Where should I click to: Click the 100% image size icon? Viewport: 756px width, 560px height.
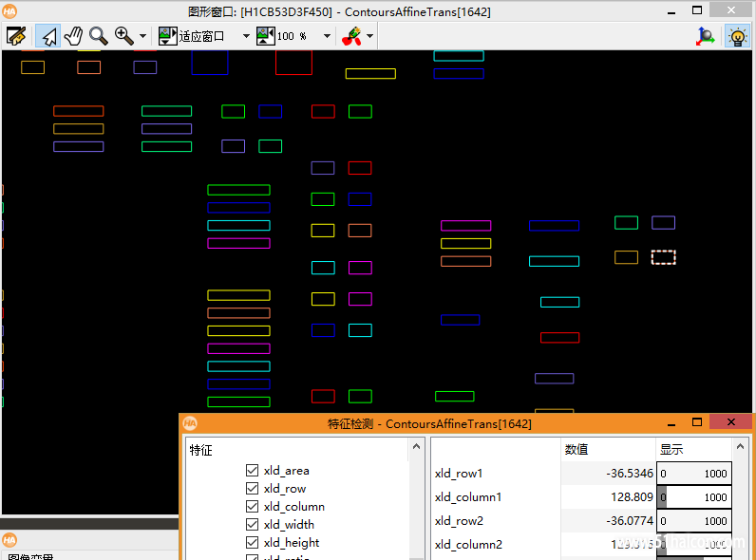pyautogui.click(x=266, y=36)
